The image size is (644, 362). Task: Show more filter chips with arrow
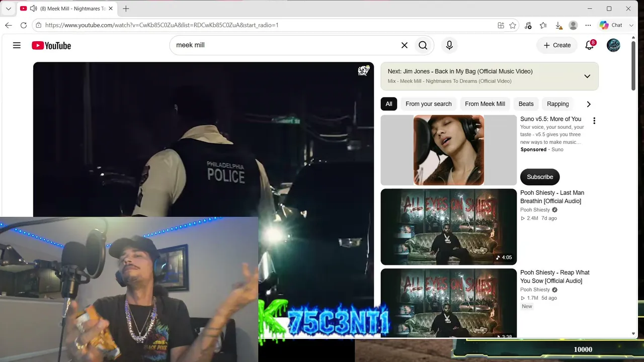pos(589,104)
